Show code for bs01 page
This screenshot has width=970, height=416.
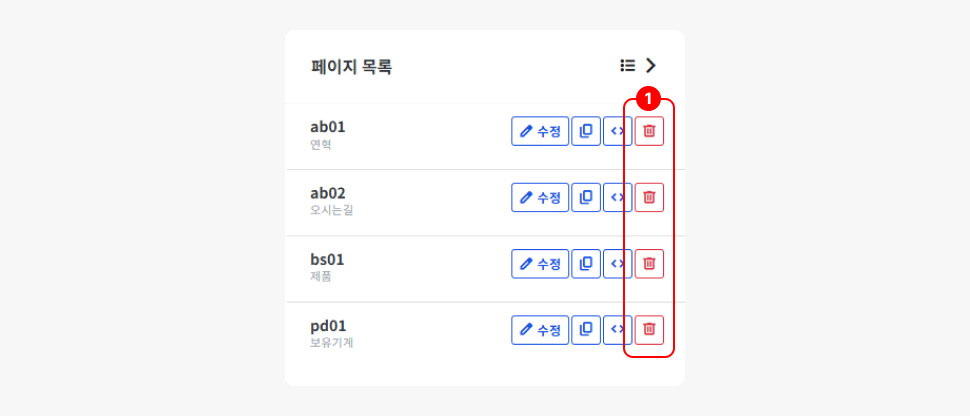point(616,263)
